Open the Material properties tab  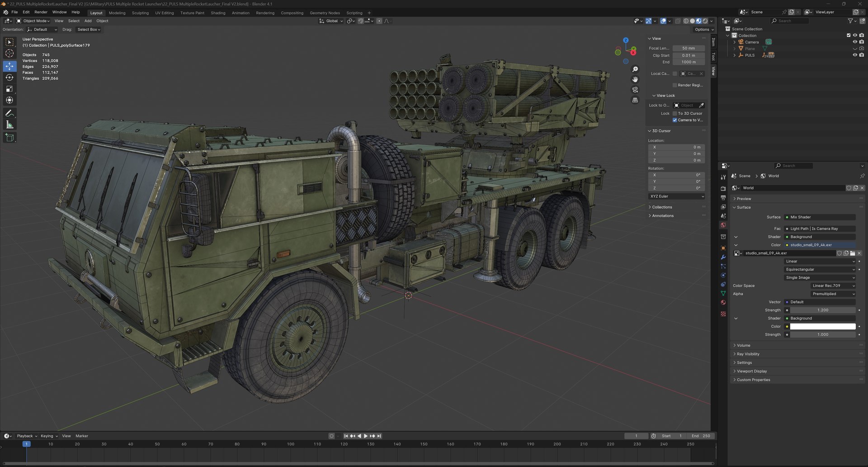tap(723, 302)
